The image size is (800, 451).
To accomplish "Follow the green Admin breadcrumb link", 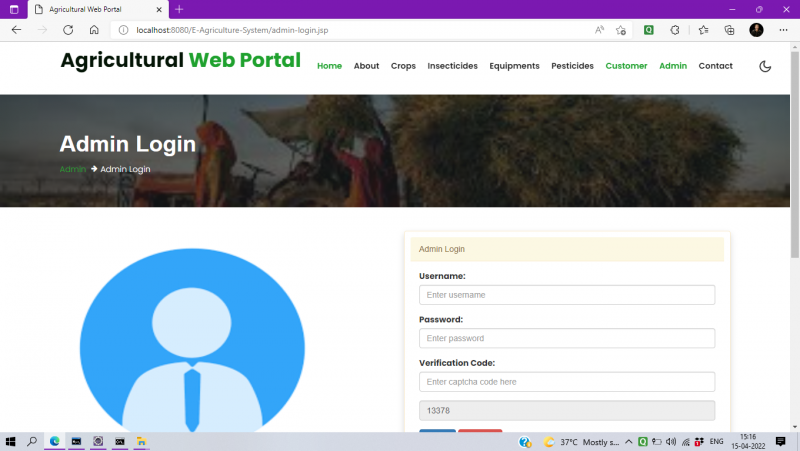I will click(x=72, y=169).
